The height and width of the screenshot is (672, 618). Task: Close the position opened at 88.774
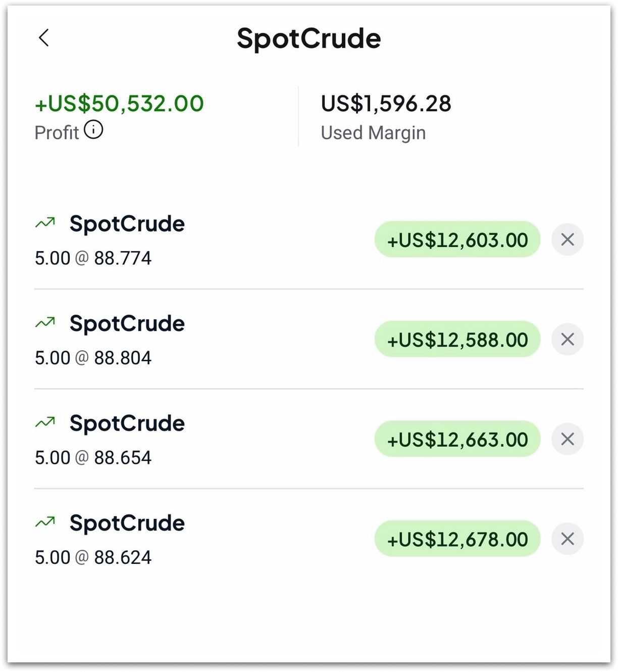pyautogui.click(x=568, y=239)
